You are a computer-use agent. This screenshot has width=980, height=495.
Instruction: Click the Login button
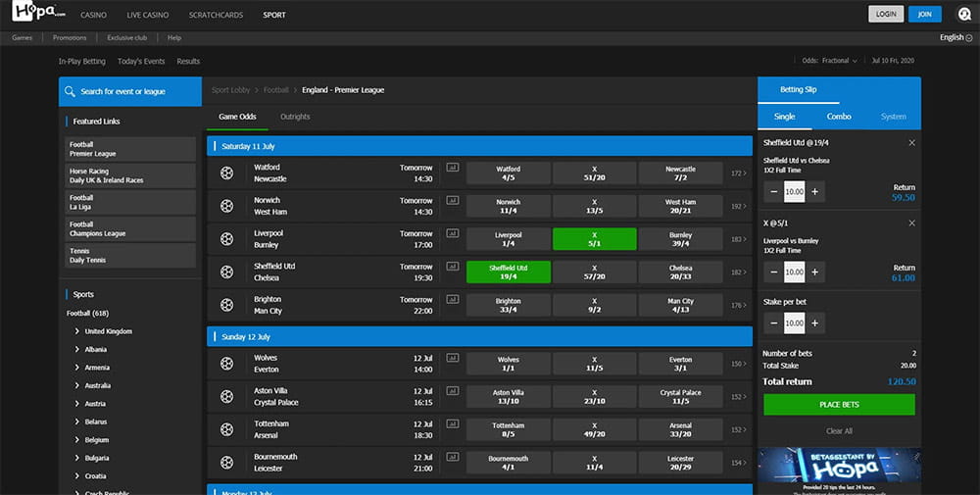[886, 14]
